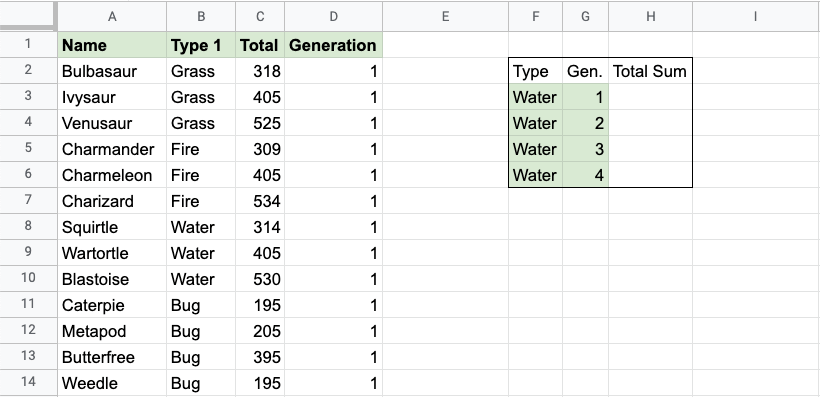
Task: Click cell containing Bulbasaur
Action: click(112, 71)
